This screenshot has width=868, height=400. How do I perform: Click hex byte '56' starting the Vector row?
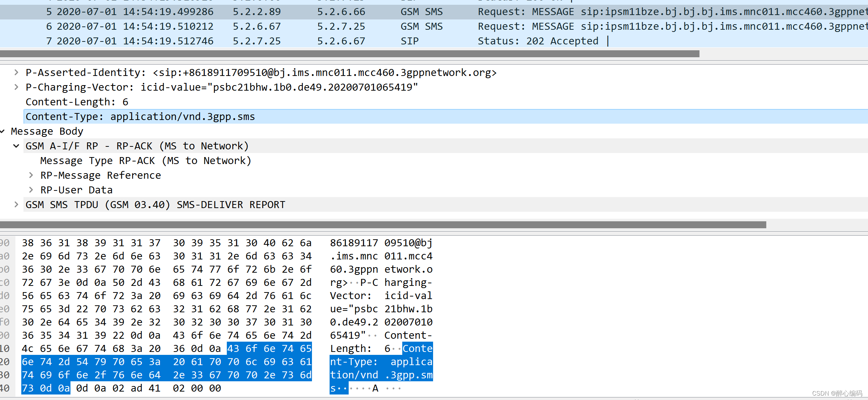click(28, 295)
